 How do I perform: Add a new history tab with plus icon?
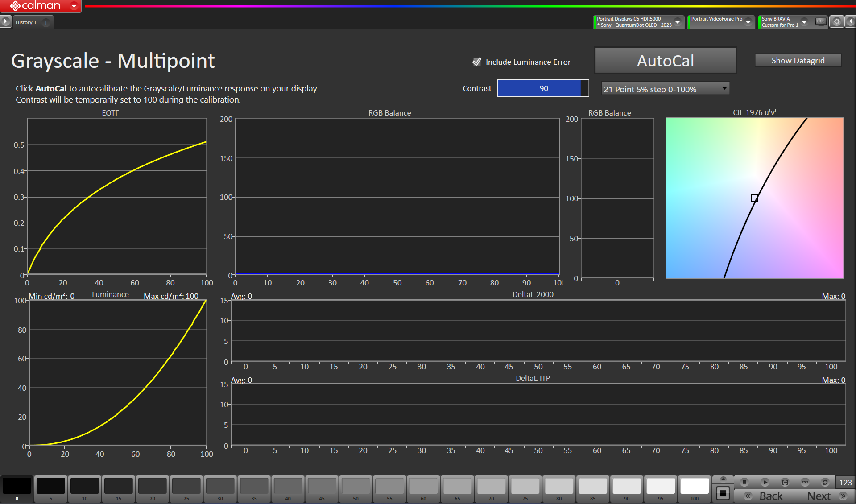pos(46,22)
